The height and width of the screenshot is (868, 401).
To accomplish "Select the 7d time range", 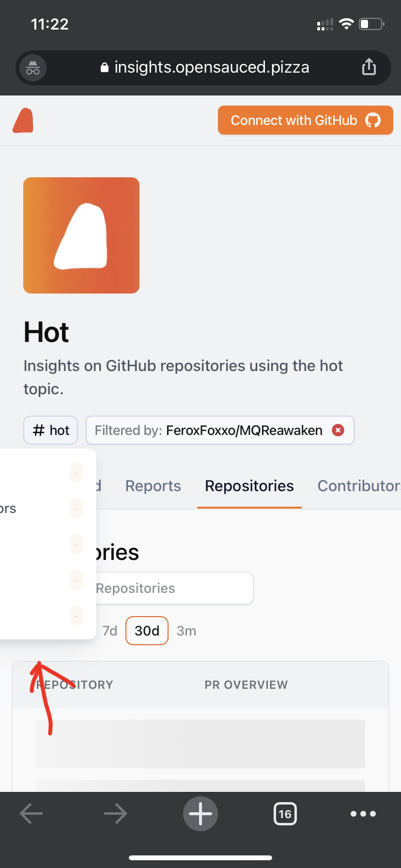I will tap(110, 631).
